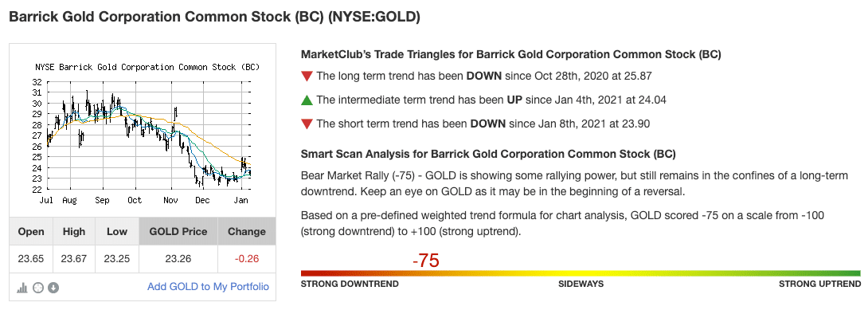This screenshot has width=868, height=314.
Task: Click the red short term trend triangle
Action: pyautogui.click(x=307, y=124)
